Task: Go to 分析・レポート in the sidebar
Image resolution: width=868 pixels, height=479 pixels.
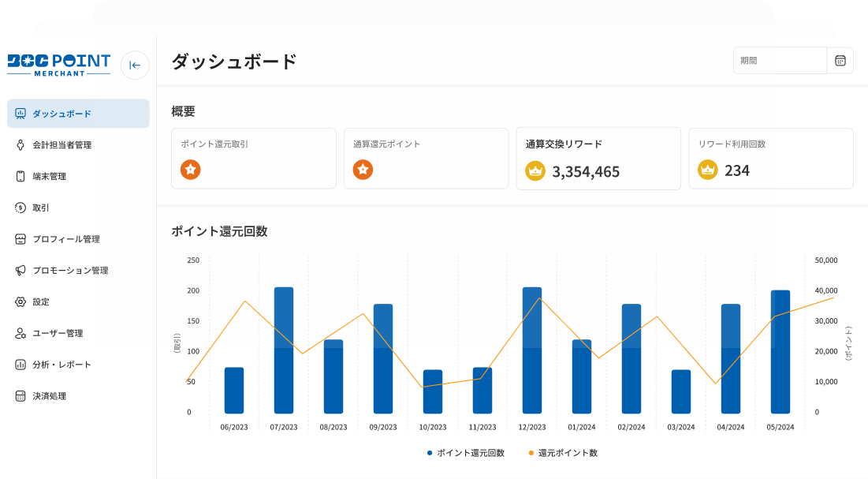Action: point(61,365)
